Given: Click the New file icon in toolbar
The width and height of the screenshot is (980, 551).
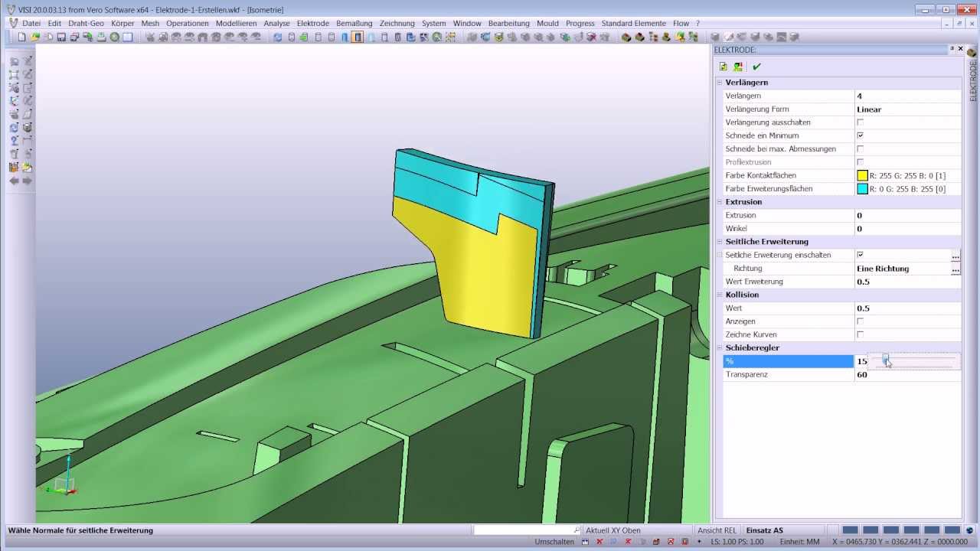Looking at the screenshot, I should pos(21,37).
